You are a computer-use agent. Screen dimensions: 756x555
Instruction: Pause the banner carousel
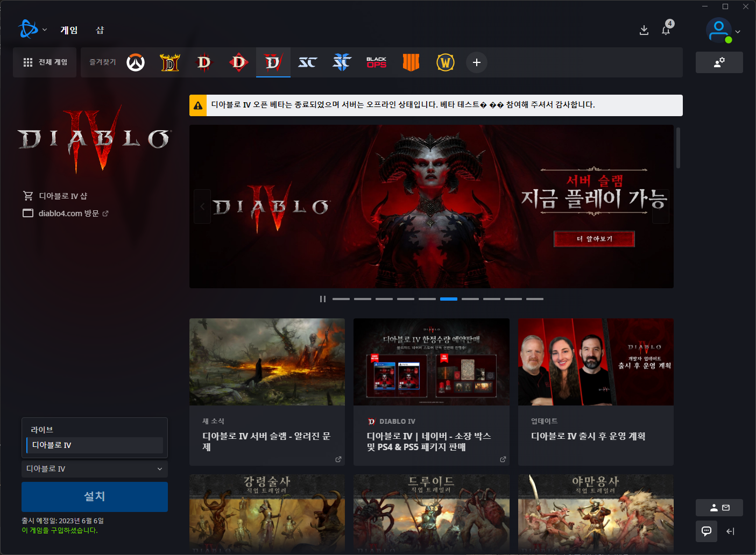pyautogui.click(x=323, y=299)
